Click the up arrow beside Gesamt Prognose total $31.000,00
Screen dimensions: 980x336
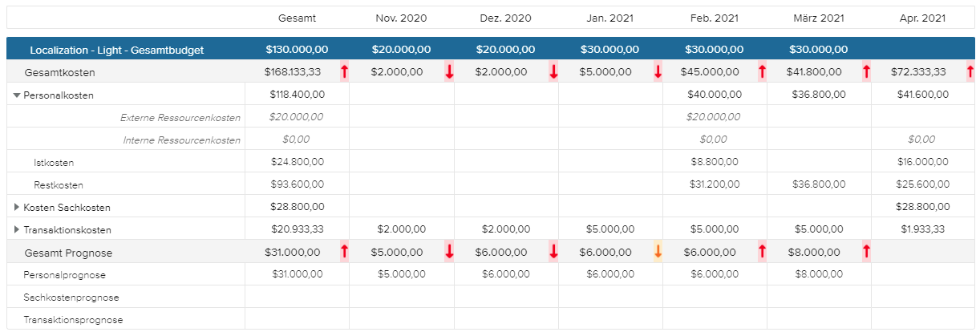click(344, 252)
